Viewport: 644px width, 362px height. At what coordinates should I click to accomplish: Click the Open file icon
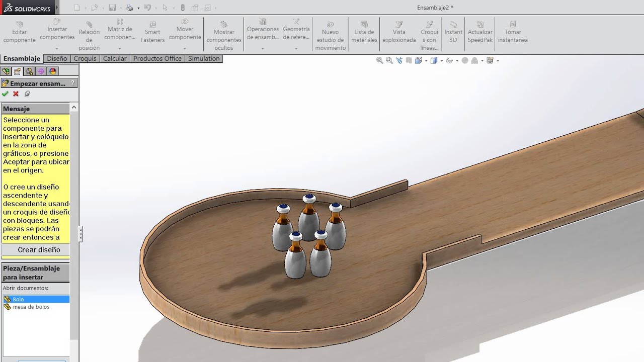95,8
